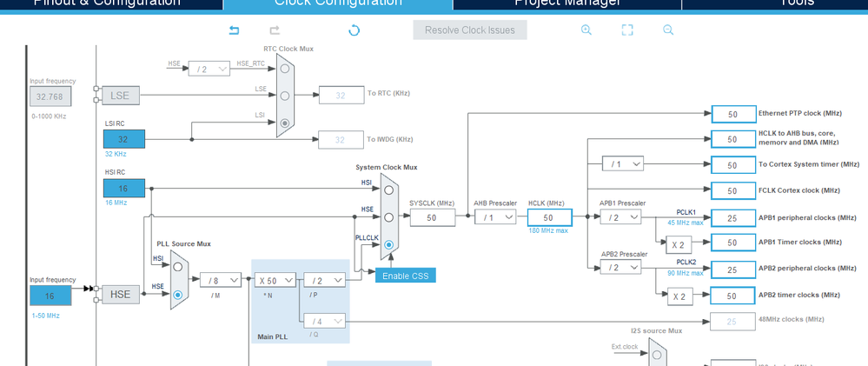
Task: Click the APB2 peripheral clocks value
Action: [733, 270]
